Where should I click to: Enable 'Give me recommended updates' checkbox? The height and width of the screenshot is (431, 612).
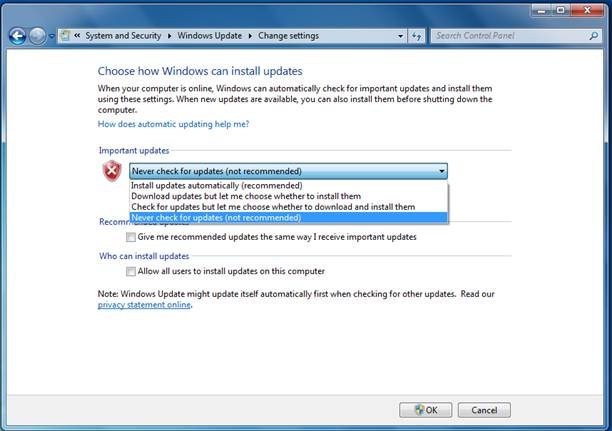pos(131,237)
